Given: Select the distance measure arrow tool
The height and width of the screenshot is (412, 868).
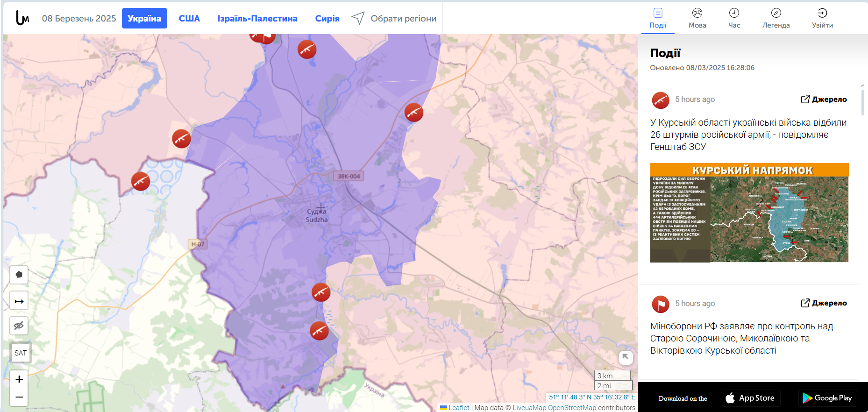Looking at the screenshot, I should [x=19, y=301].
